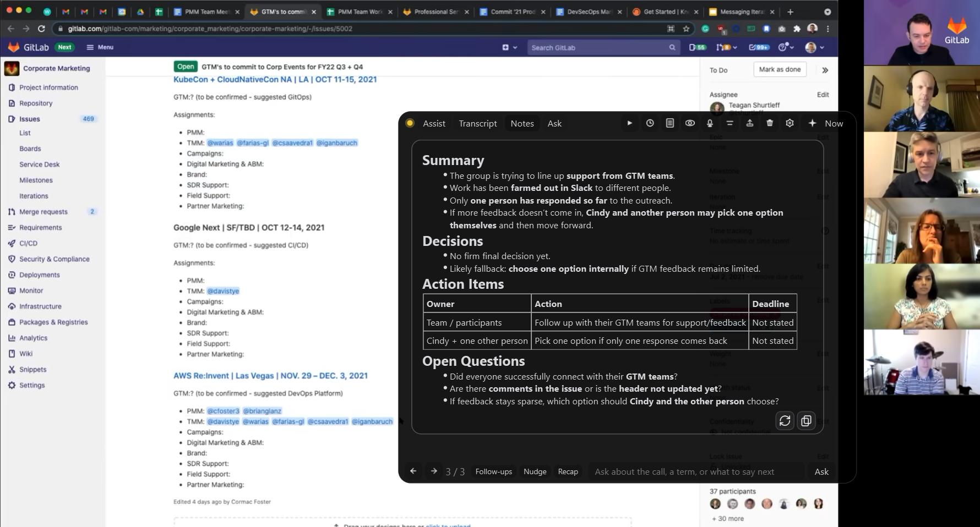
Task: Open Service Desk under Issues
Action: tap(40, 164)
